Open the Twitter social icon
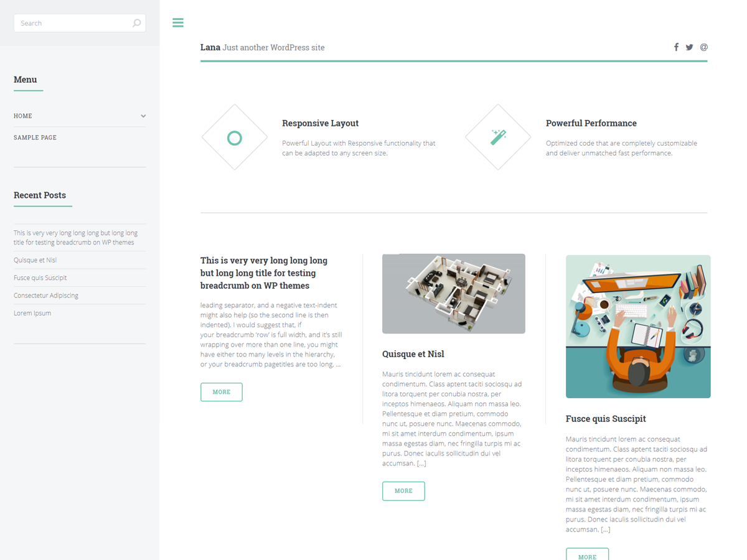This screenshot has height=560, width=747. (x=689, y=47)
